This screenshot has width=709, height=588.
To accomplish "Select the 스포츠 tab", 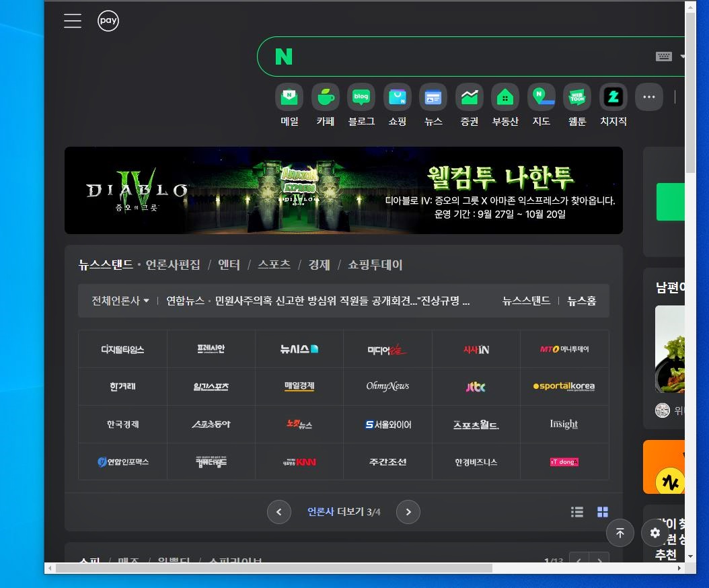I will [x=274, y=264].
